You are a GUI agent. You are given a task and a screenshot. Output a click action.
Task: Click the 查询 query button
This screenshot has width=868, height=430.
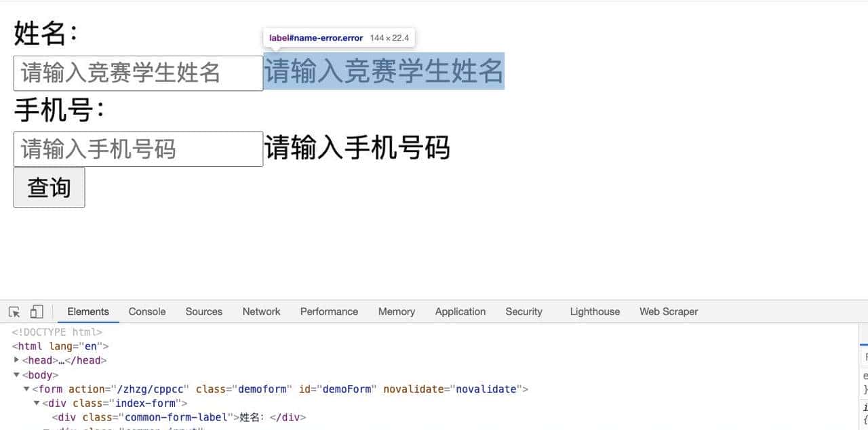click(x=48, y=187)
